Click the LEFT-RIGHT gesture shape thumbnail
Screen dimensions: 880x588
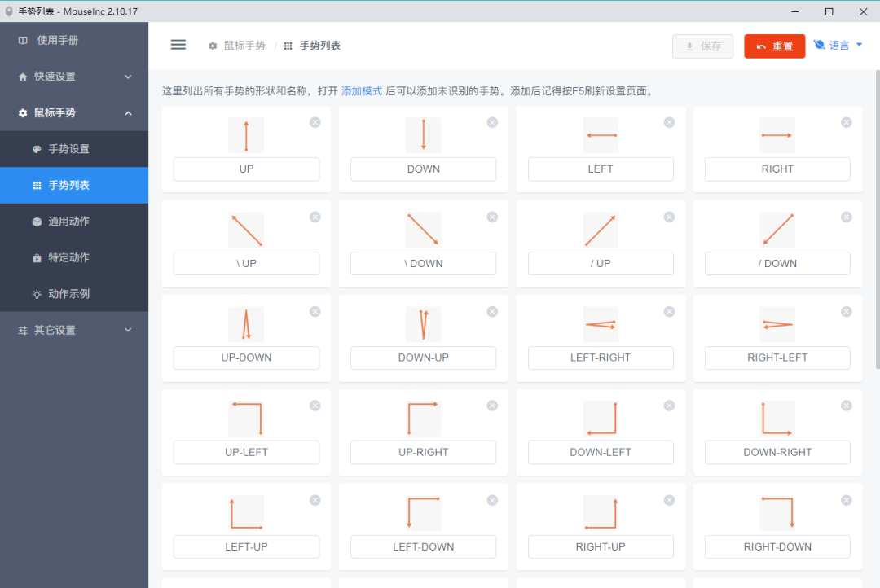(601, 324)
